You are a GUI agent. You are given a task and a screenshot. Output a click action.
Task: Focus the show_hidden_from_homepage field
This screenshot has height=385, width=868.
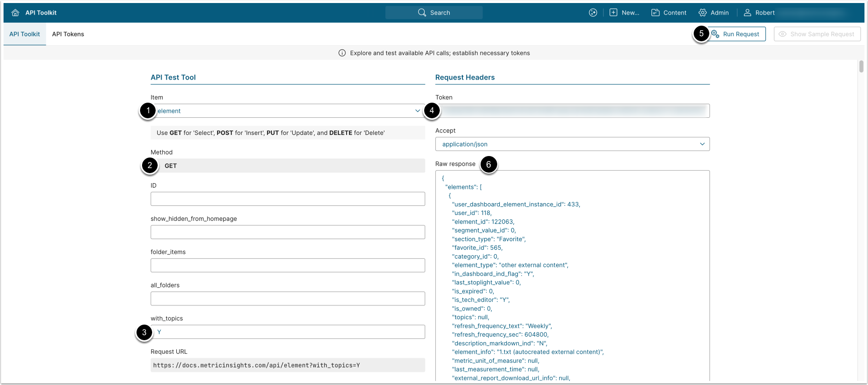[x=288, y=232]
